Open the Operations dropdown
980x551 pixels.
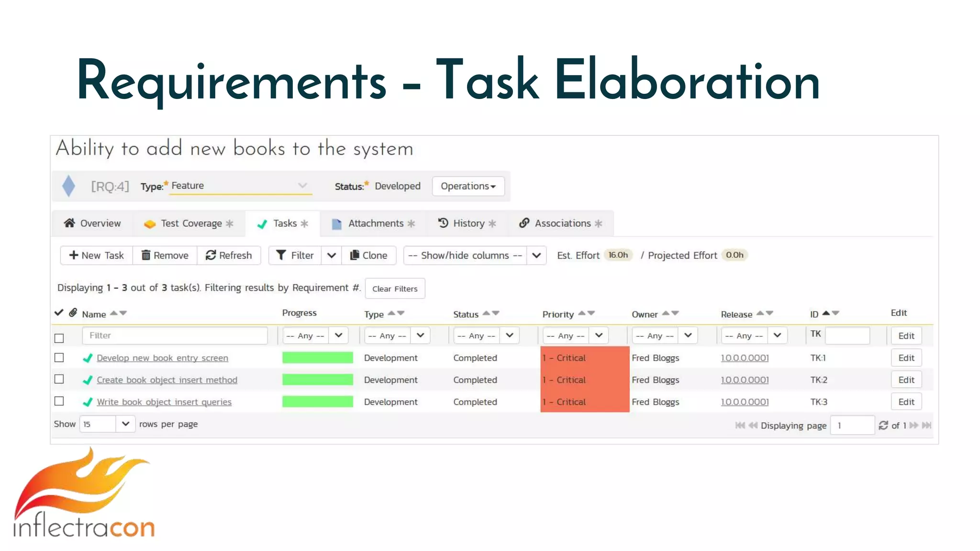(x=468, y=186)
